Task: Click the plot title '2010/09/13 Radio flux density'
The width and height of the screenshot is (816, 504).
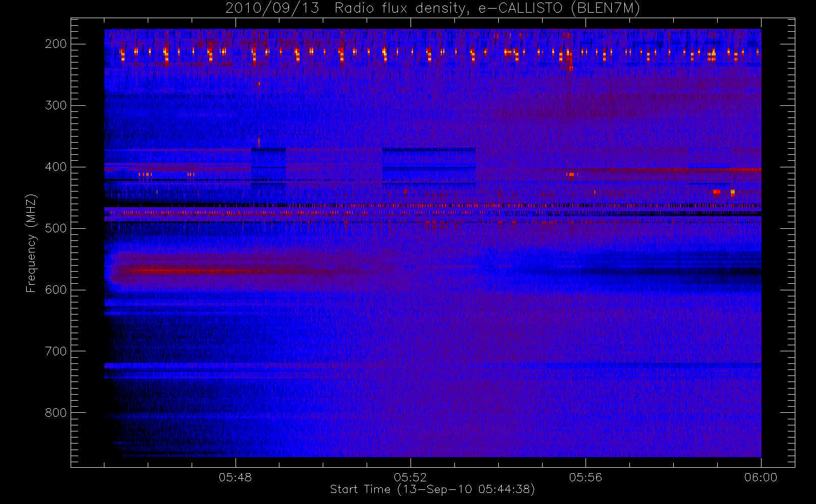Action: click(433, 8)
